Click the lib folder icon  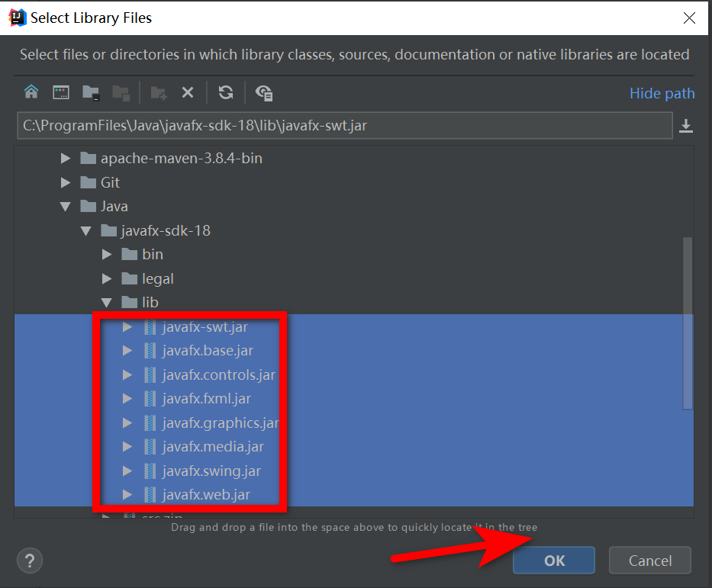pos(130,302)
